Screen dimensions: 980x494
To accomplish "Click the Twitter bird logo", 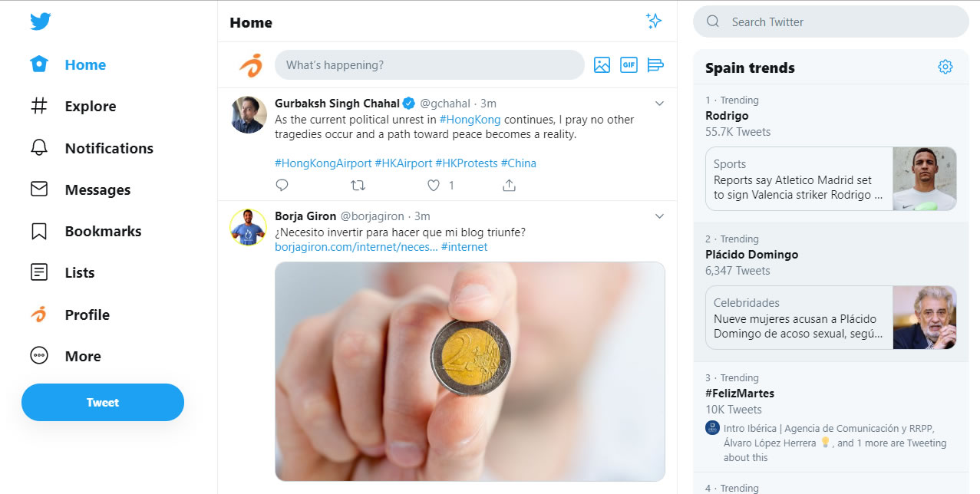I will (41, 21).
